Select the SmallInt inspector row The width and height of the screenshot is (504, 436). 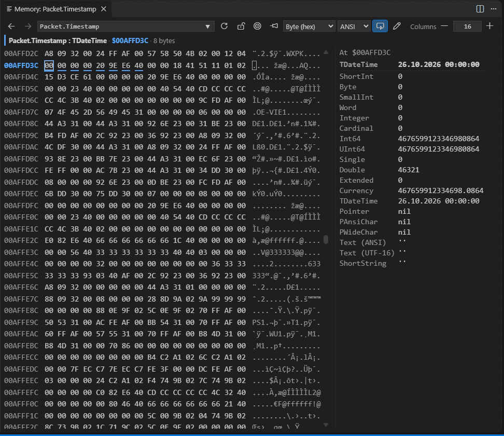click(x=413, y=97)
